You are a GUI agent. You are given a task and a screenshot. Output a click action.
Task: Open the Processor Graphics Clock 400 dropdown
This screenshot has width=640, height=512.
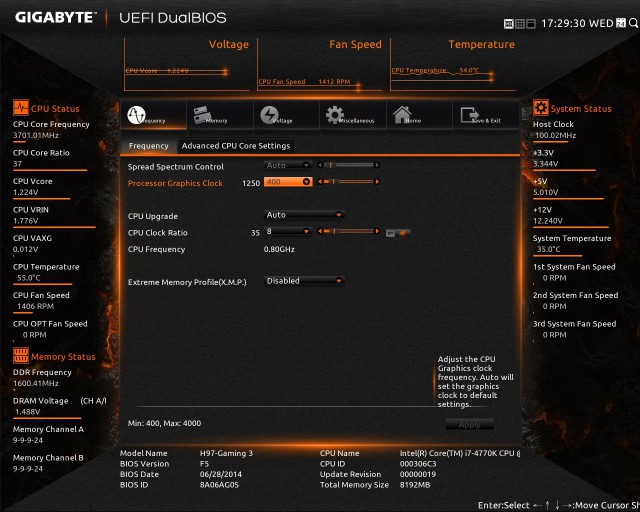288,182
